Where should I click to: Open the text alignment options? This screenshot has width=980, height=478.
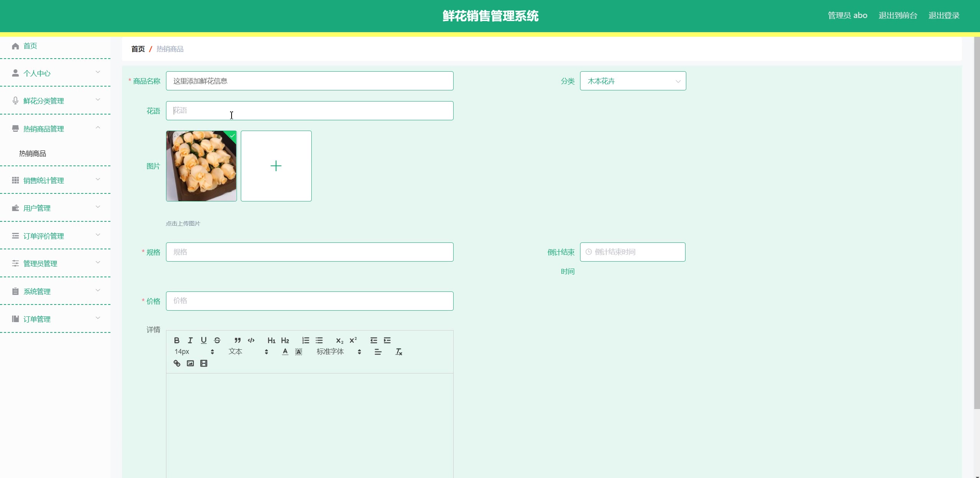click(x=378, y=352)
